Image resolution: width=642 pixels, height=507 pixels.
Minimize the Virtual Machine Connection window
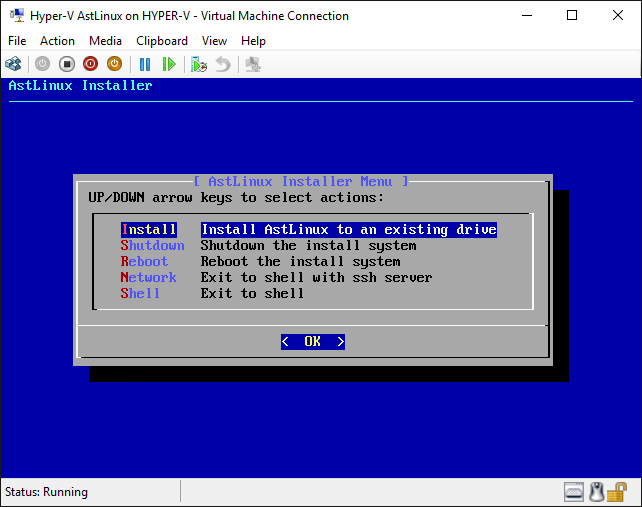[x=527, y=16]
